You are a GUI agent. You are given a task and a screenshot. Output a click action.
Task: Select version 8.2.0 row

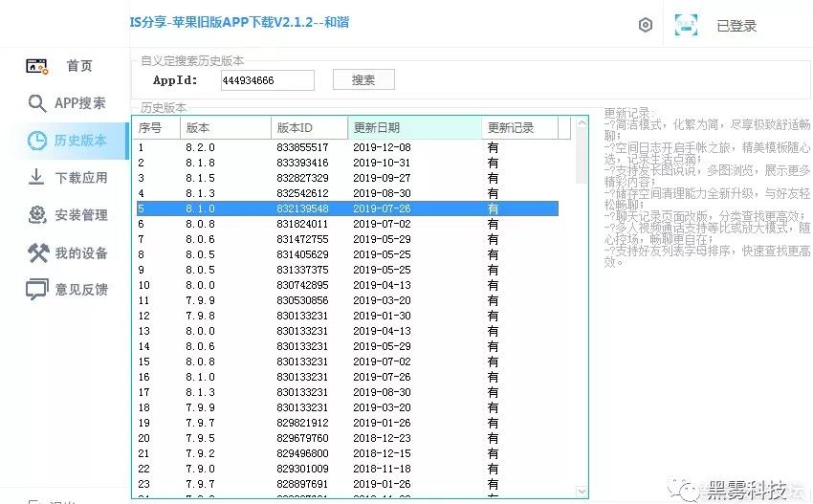tap(347, 148)
